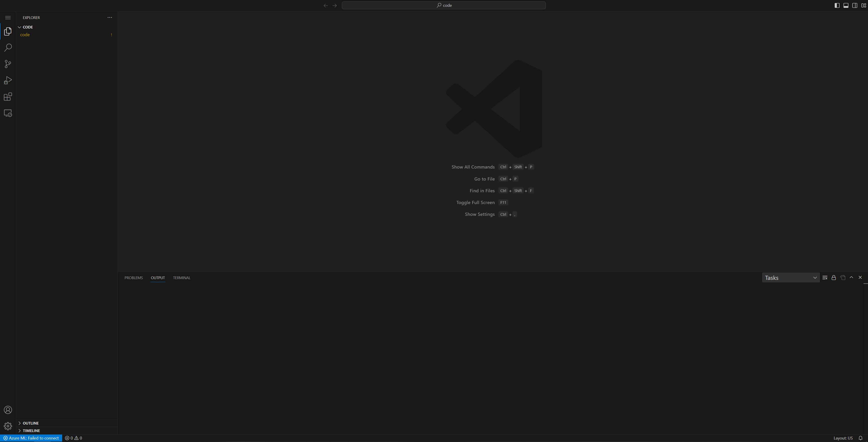Viewport: 868px width, 442px height.
Task: Open Run and Debug view
Action: [x=8, y=80]
